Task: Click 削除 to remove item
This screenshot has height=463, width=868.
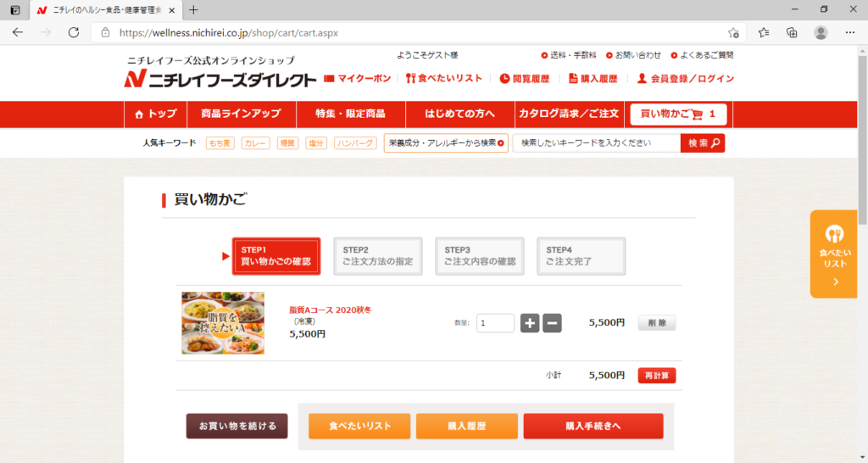Action: (657, 323)
